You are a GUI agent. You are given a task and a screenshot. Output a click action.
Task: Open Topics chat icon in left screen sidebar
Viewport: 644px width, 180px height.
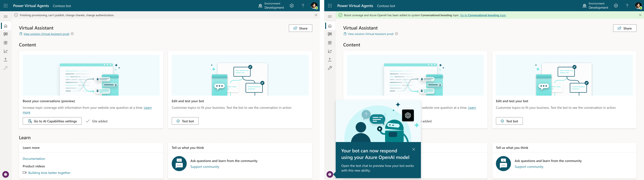[x=5, y=34]
